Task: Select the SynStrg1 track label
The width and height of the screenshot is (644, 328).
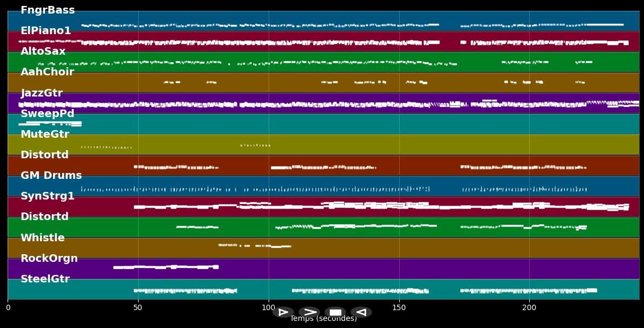Action: [48, 196]
